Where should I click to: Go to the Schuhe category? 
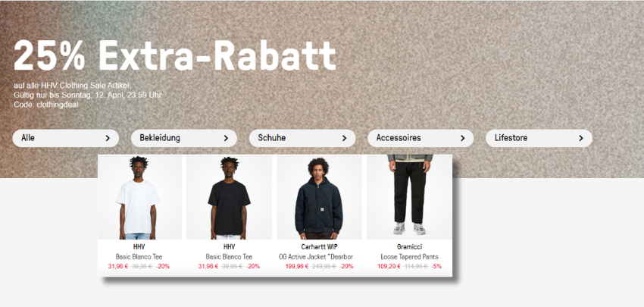(302, 138)
